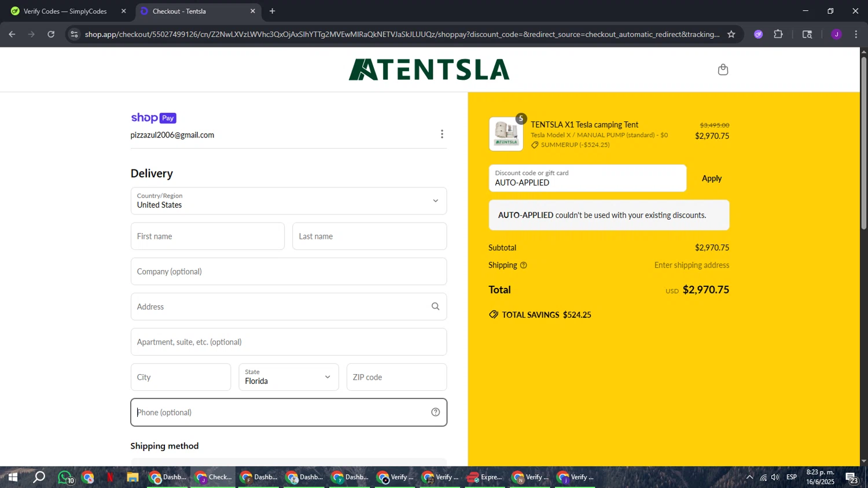Click the Last name field
The height and width of the screenshot is (488, 868).
tap(370, 236)
